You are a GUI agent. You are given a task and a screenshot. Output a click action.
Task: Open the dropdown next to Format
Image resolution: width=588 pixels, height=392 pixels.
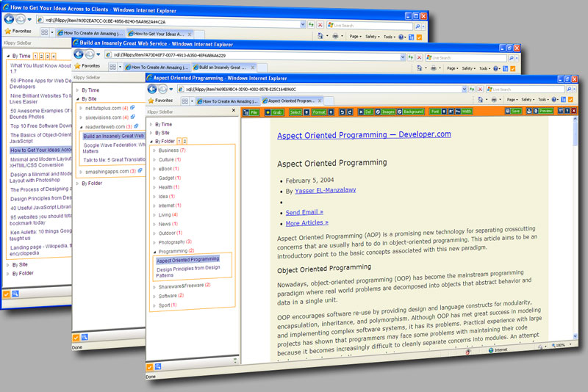tap(331, 112)
